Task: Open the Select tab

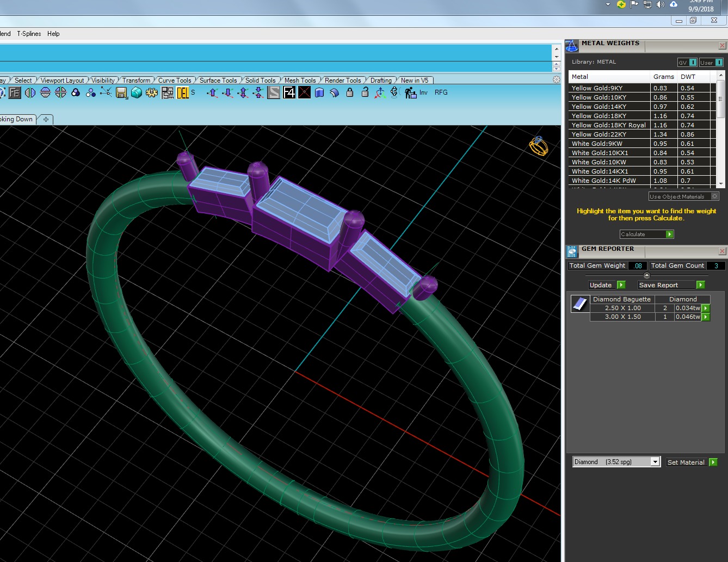Action: [23, 80]
